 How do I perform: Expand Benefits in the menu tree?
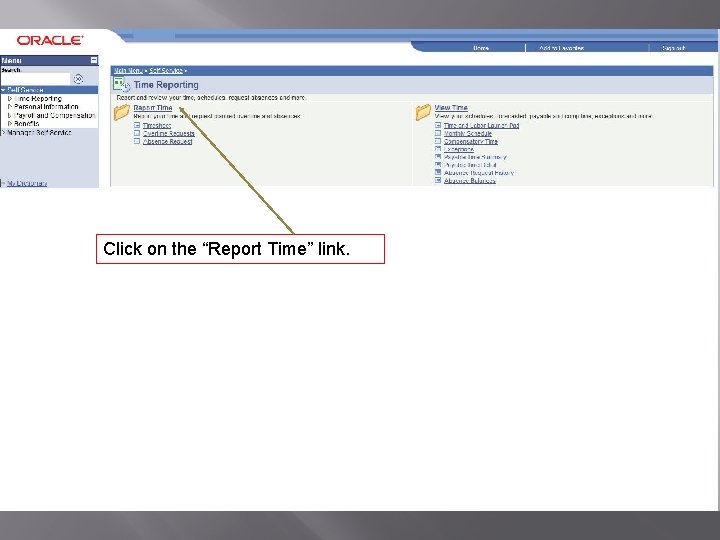click(10, 124)
